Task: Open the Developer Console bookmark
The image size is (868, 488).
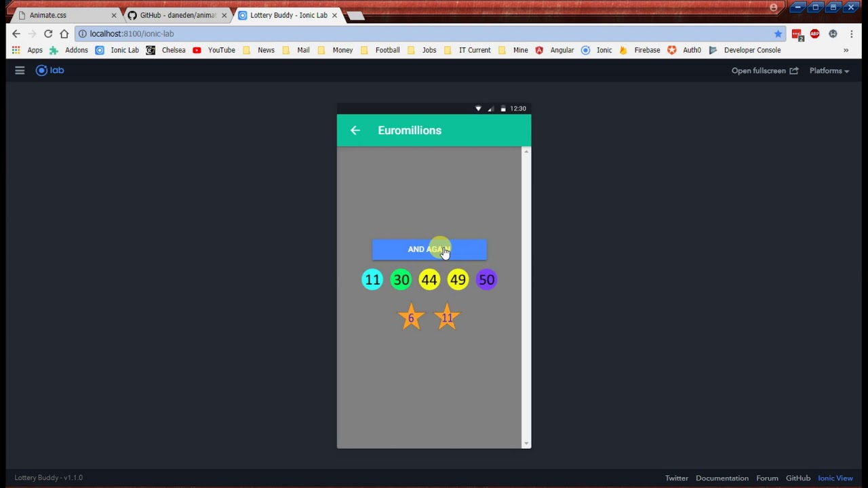Action: tap(745, 50)
